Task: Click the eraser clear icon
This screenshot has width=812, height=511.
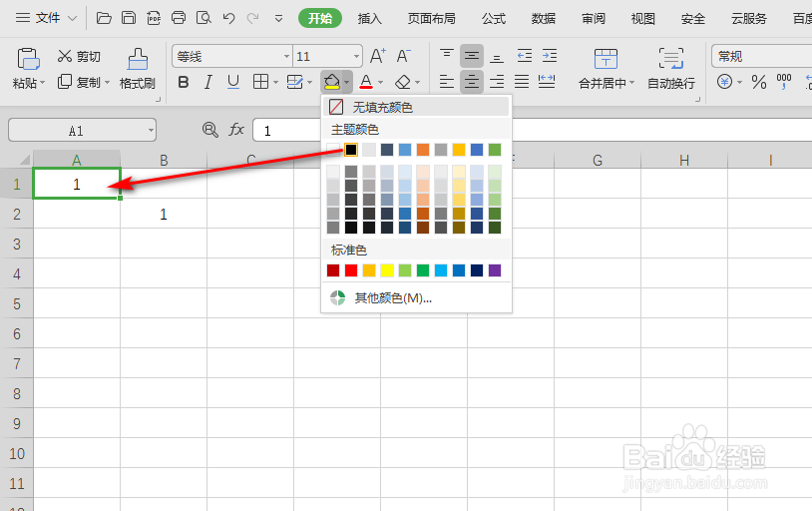Action: coord(402,82)
